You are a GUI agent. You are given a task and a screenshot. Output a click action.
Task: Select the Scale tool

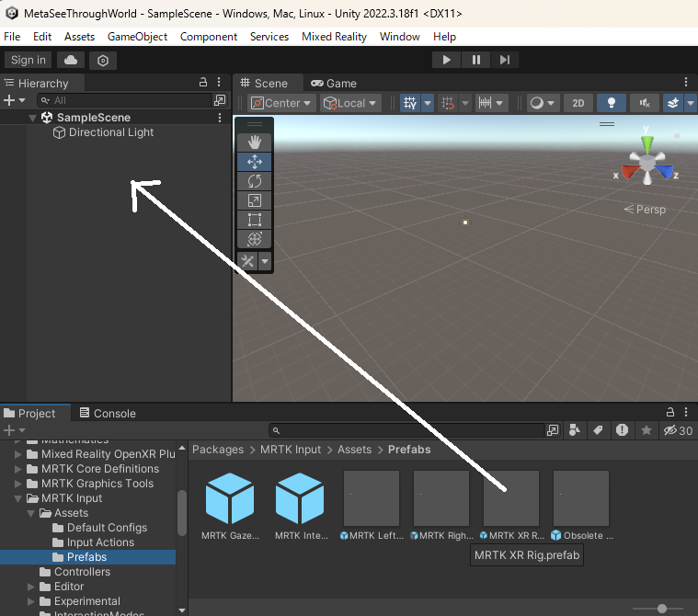pos(254,200)
